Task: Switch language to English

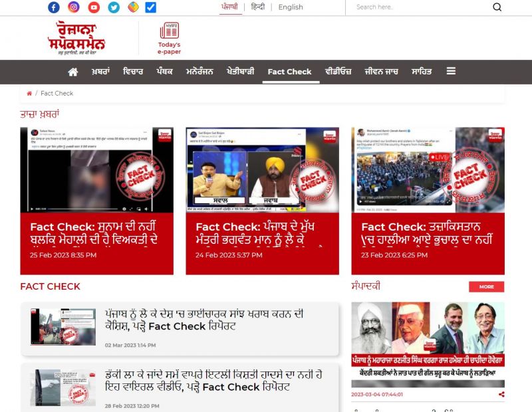Action: pos(291,7)
